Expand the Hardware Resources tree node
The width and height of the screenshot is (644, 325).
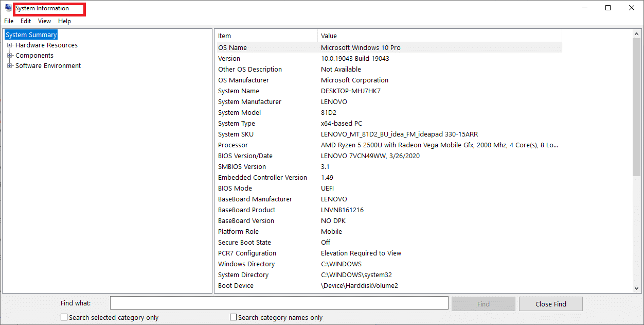[x=9, y=45]
